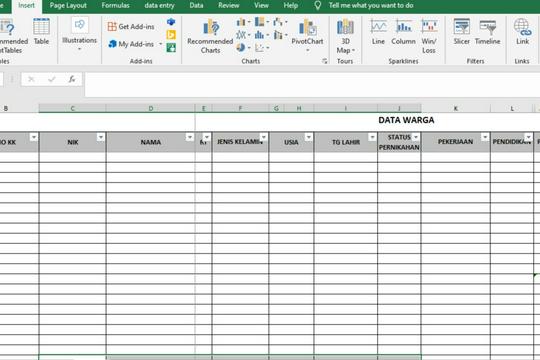Open the PENDIDIKAN filter dropdown

click(x=529, y=137)
